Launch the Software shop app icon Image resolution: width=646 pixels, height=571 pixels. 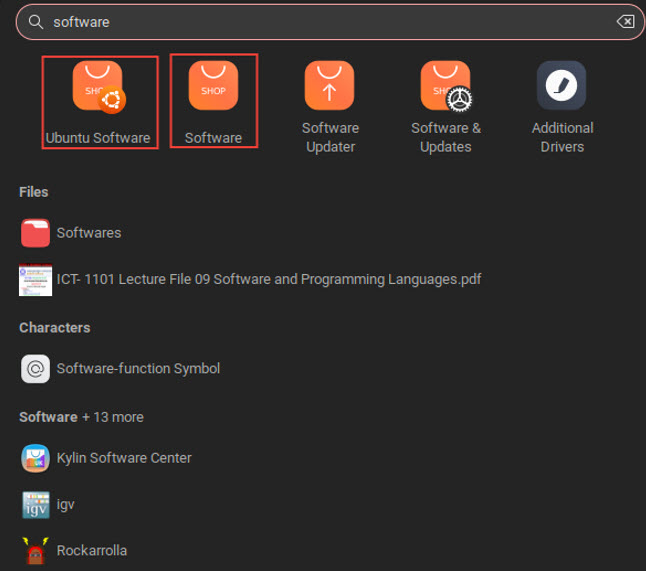click(x=213, y=85)
